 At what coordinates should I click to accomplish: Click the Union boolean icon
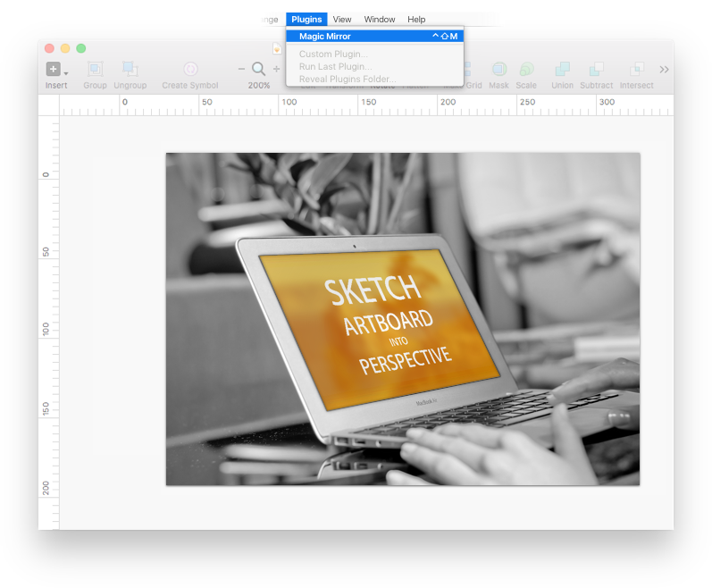tap(562, 69)
